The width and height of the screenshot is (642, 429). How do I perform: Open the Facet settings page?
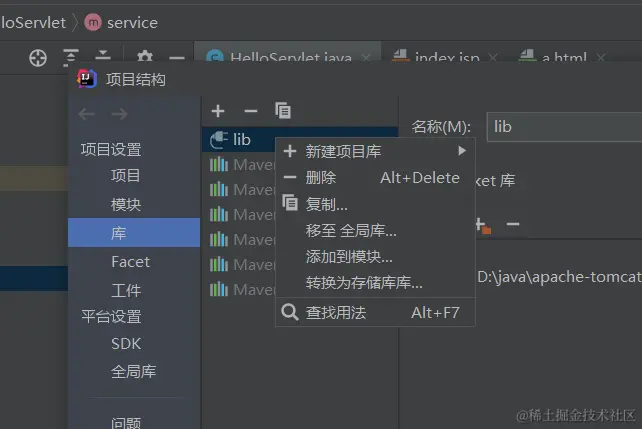tap(134, 262)
